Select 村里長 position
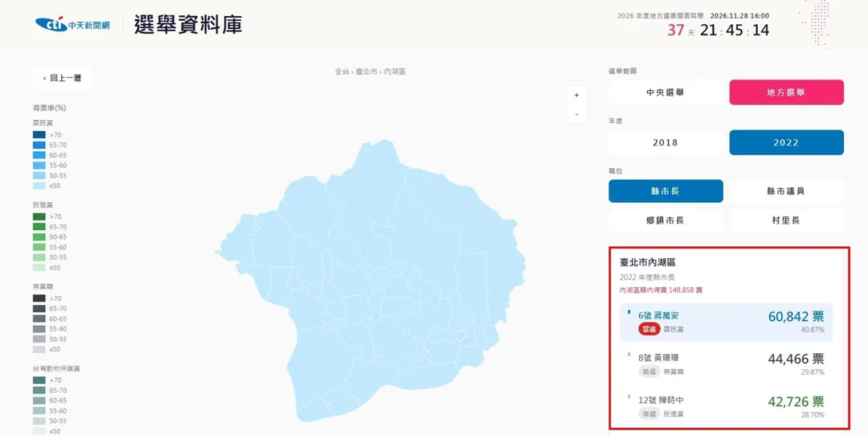The height and width of the screenshot is (436, 868). tap(787, 220)
